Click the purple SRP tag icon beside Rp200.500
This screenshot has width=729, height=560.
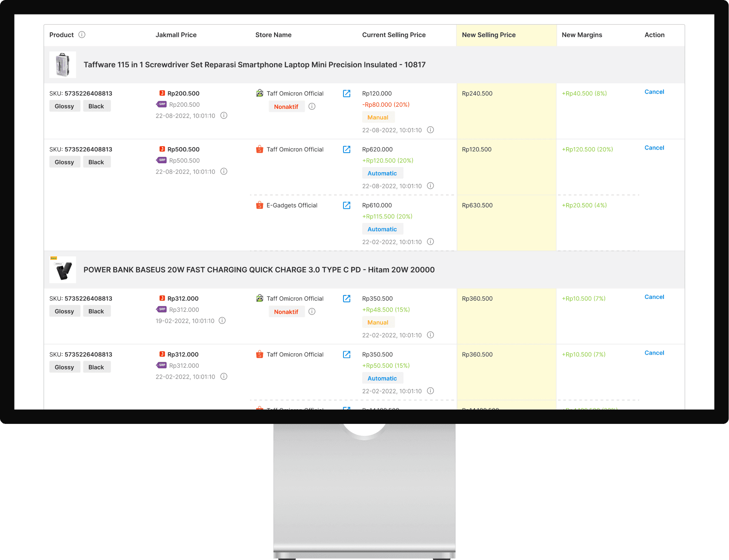tap(161, 104)
